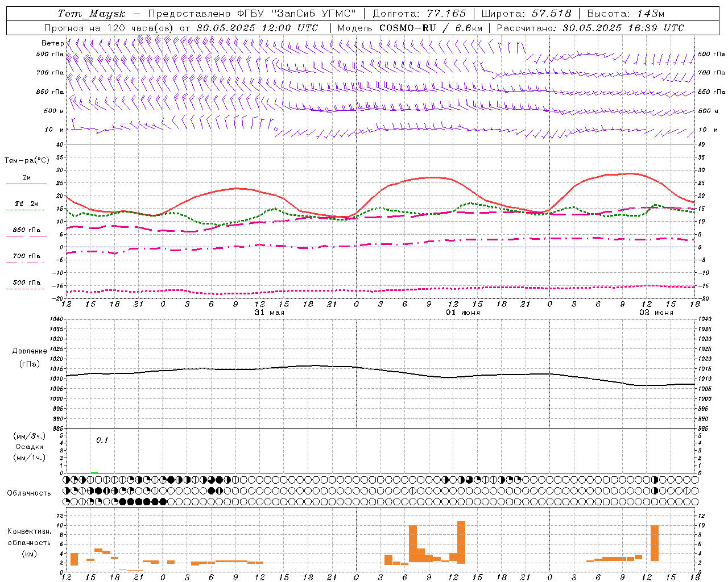The image size is (728, 582).
Task: Click the tall orange convective bar on 02 июня
Action: [x=655, y=543]
